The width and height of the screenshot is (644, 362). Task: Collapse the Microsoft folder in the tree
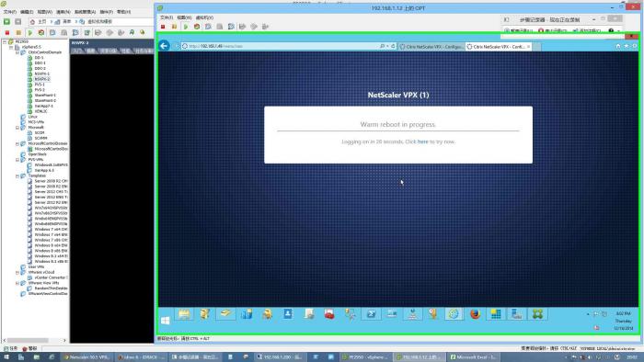17,128
